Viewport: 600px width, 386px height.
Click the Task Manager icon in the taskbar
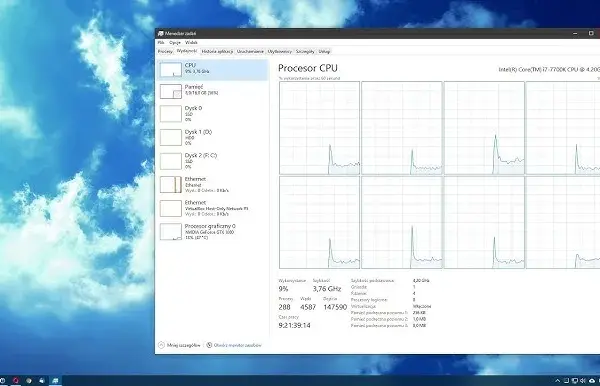[x=55, y=381]
